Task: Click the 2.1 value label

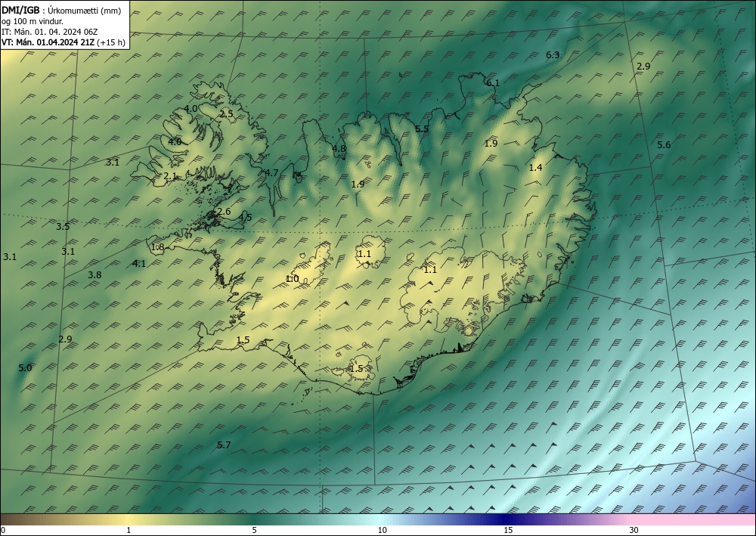Action: 170,176
